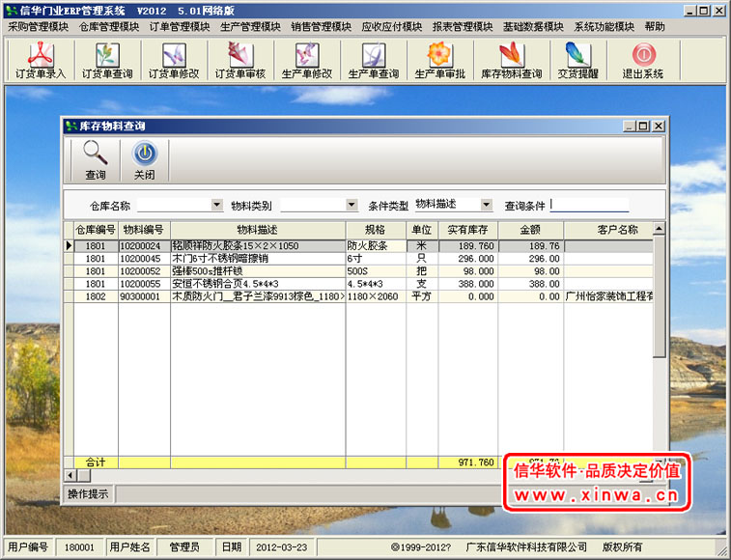This screenshot has width=731, height=560.
Task: Close the 库存物料查询 window with X
Action: (x=659, y=126)
